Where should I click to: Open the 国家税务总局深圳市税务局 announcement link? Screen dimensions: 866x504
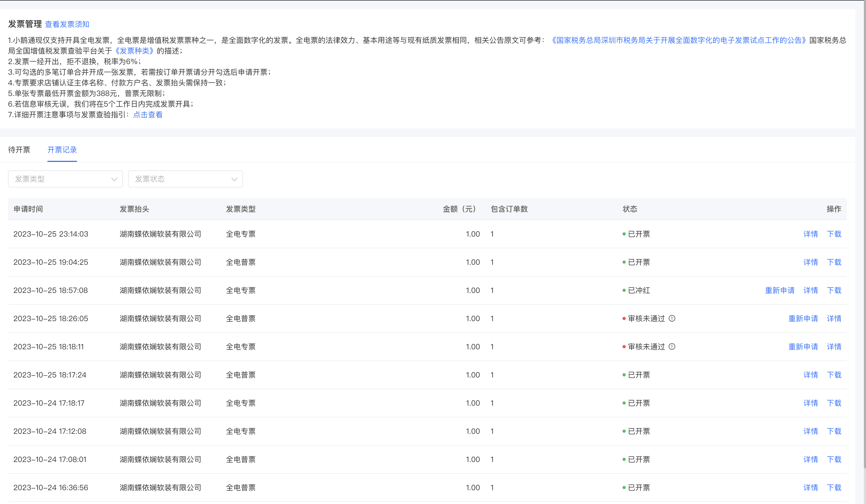tap(679, 40)
